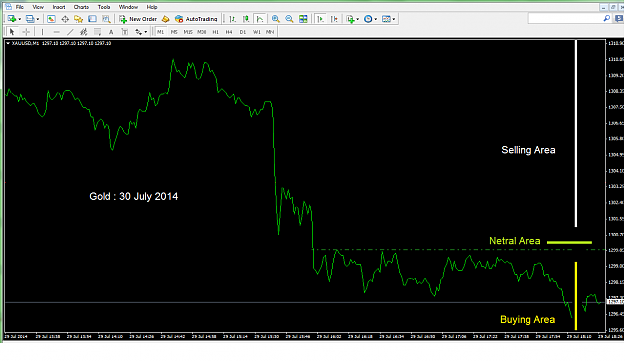Select the Equidistant Channel tool

click(x=84, y=32)
